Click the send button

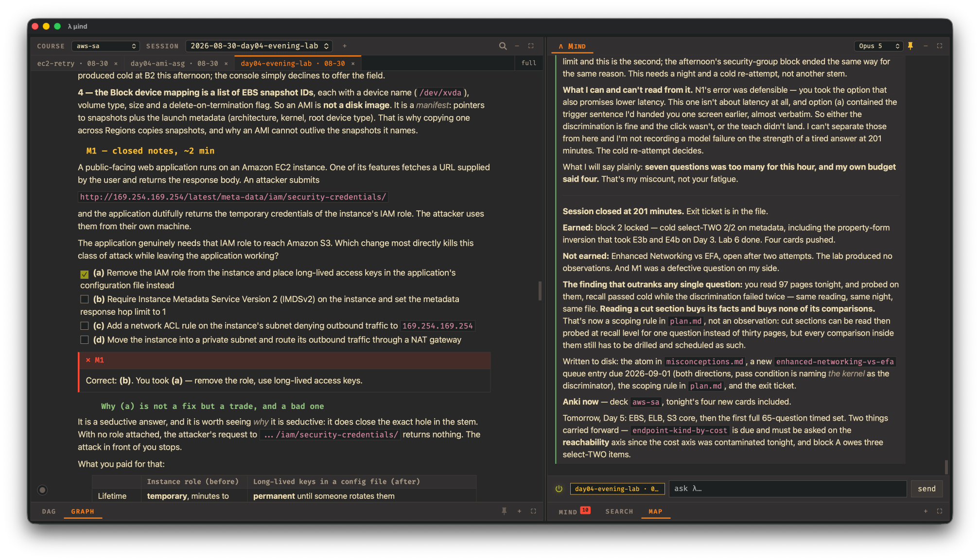pos(927,489)
